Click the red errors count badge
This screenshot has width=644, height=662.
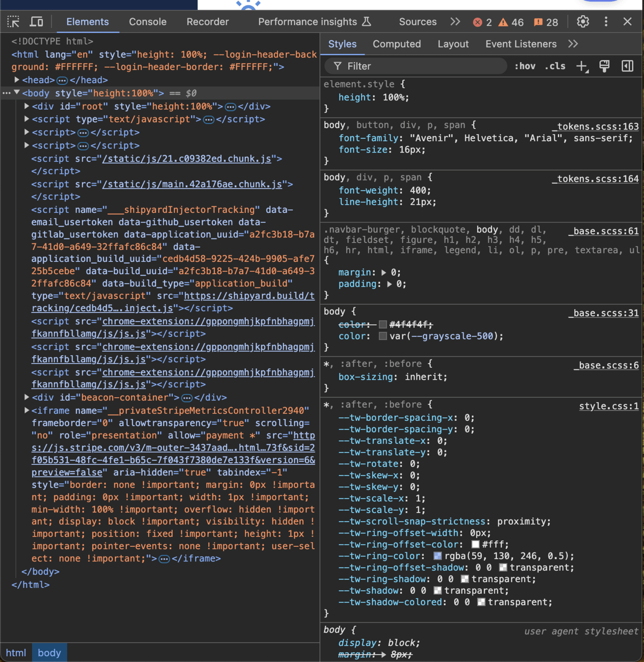click(482, 22)
